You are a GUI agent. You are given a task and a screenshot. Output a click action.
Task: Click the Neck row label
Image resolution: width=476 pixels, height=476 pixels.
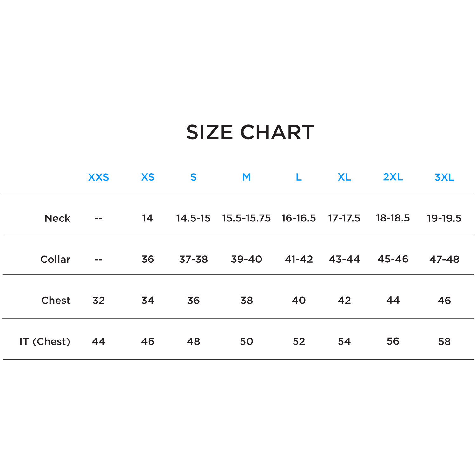coord(57,218)
